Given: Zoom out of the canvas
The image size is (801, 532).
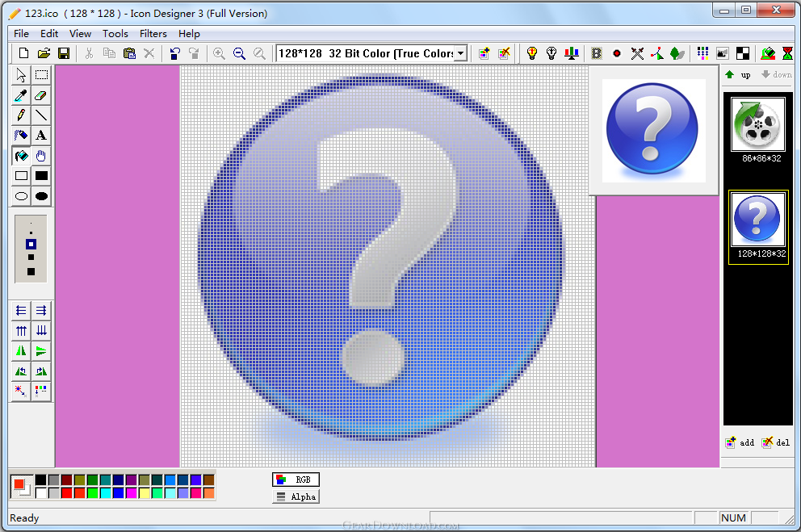Looking at the screenshot, I should (239, 53).
